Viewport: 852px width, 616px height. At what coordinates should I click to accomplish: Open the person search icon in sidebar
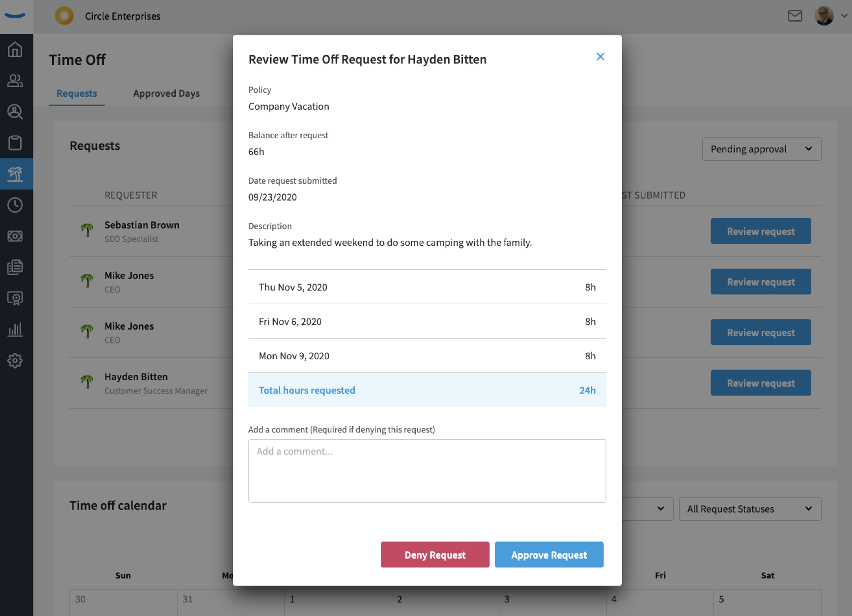[x=15, y=112]
